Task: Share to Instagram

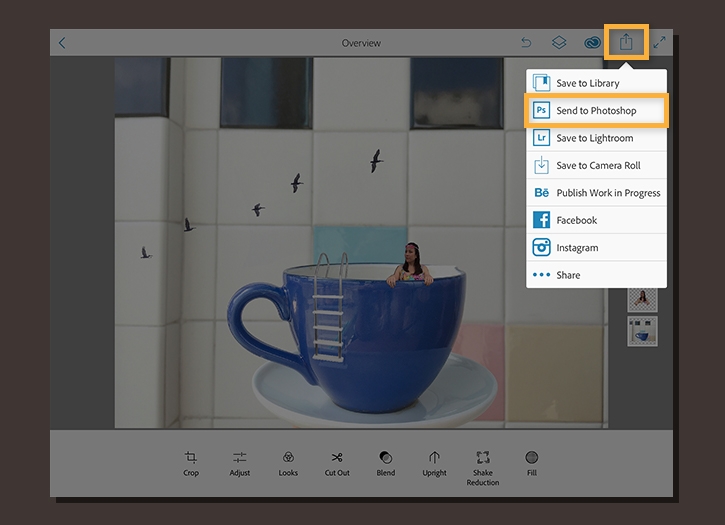Action: (x=596, y=247)
